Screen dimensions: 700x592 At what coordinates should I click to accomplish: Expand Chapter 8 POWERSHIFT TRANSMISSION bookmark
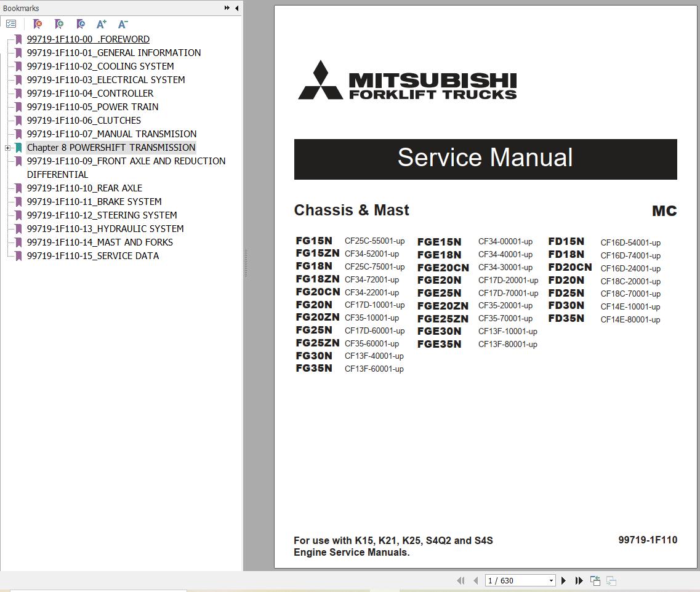(x=7, y=148)
